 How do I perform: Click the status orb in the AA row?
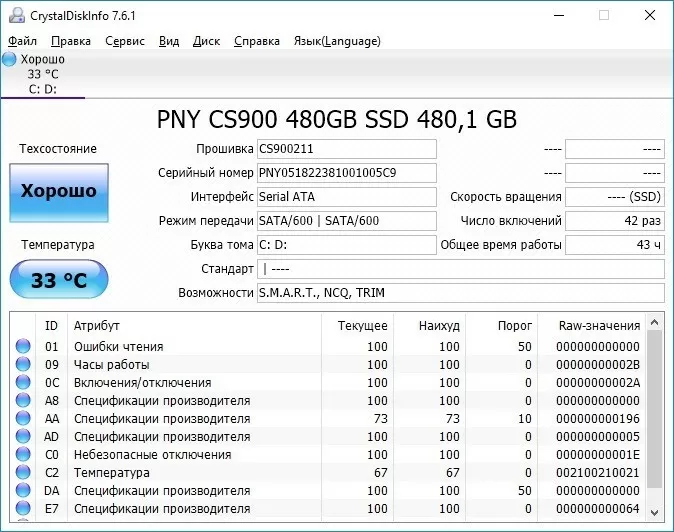pos(23,419)
